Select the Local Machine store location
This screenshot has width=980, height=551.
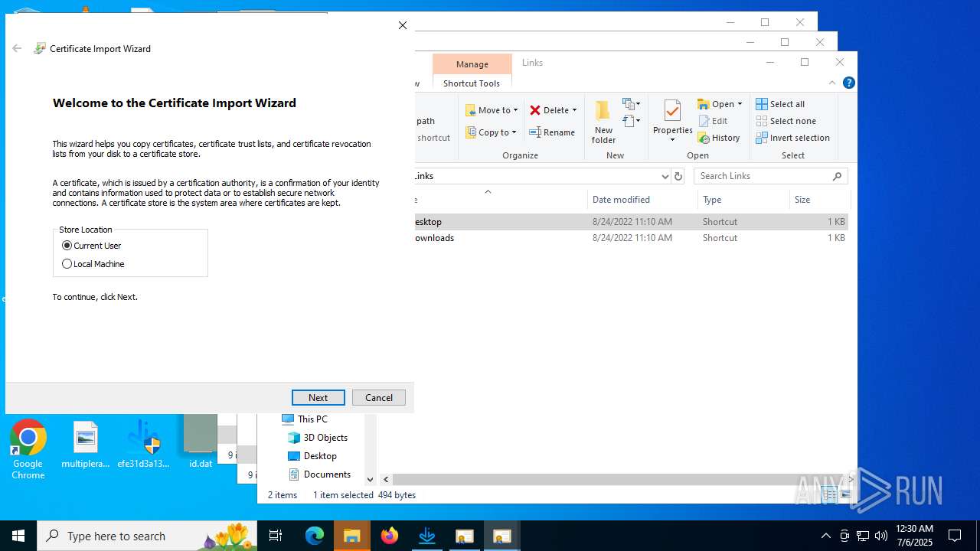93,264
